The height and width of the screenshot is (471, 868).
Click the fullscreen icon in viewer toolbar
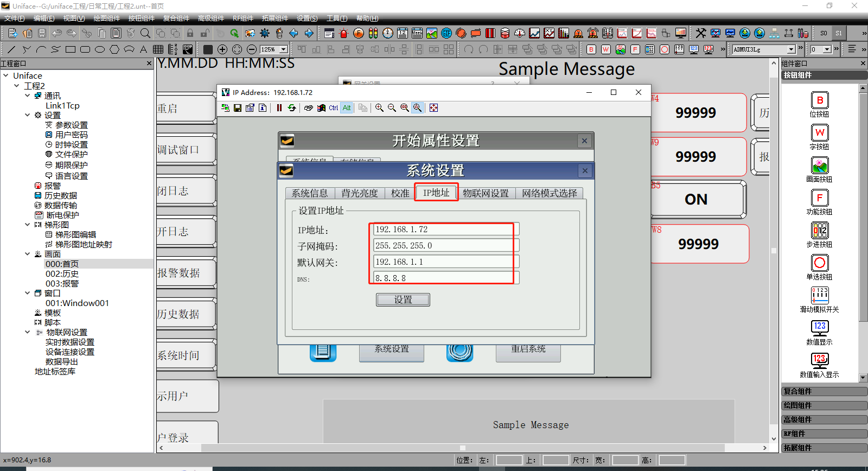click(433, 108)
